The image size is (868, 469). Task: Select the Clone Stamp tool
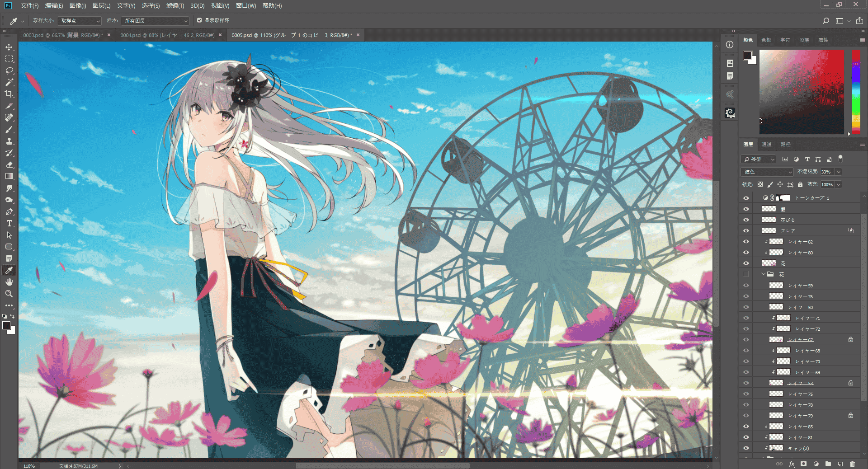(9, 141)
